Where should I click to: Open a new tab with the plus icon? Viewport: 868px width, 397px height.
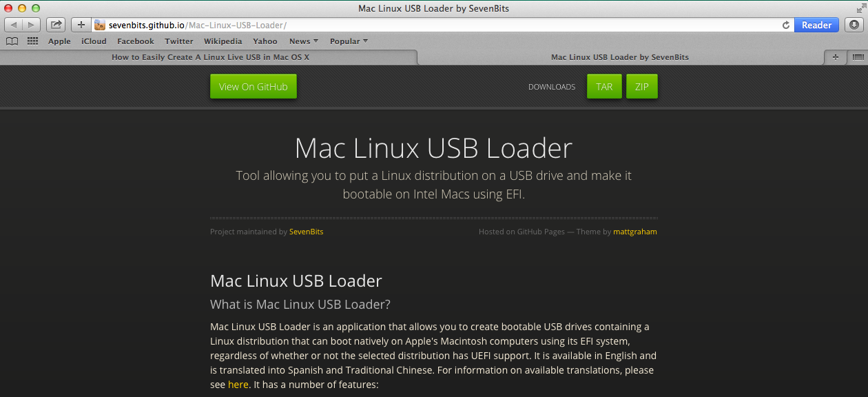[81, 24]
